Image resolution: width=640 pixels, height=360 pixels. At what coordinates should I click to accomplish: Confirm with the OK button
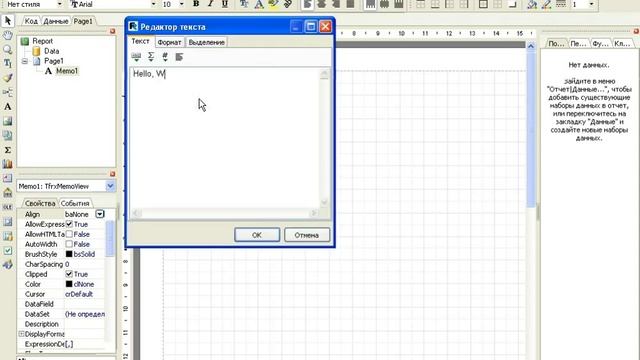coord(257,235)
